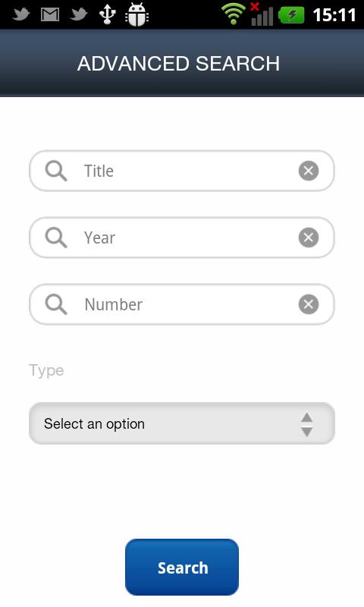Tap the blue Search button

click(x=182, y=567)
